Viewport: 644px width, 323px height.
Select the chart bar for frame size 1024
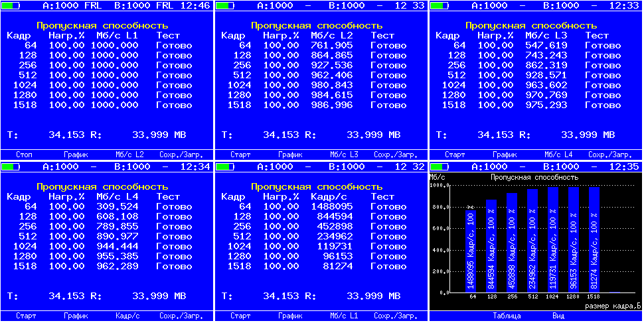(x=553, y=239)
